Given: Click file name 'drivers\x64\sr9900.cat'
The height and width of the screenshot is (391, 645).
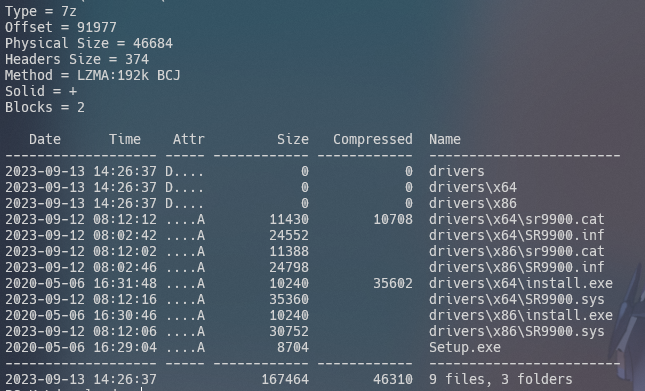Looking at the screenshot, I should pyautogui.click(x=517, y=220).
